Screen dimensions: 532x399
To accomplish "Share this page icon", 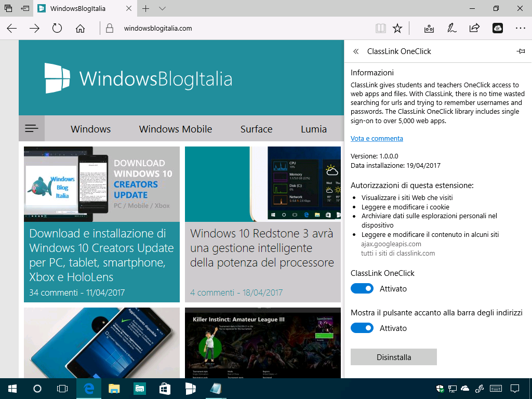I will point(474,28).
